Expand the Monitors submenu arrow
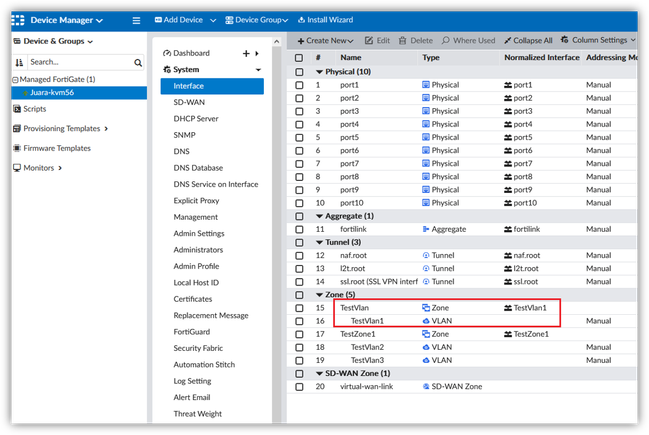The image size is (649, 435). click(x=60, y=168)
